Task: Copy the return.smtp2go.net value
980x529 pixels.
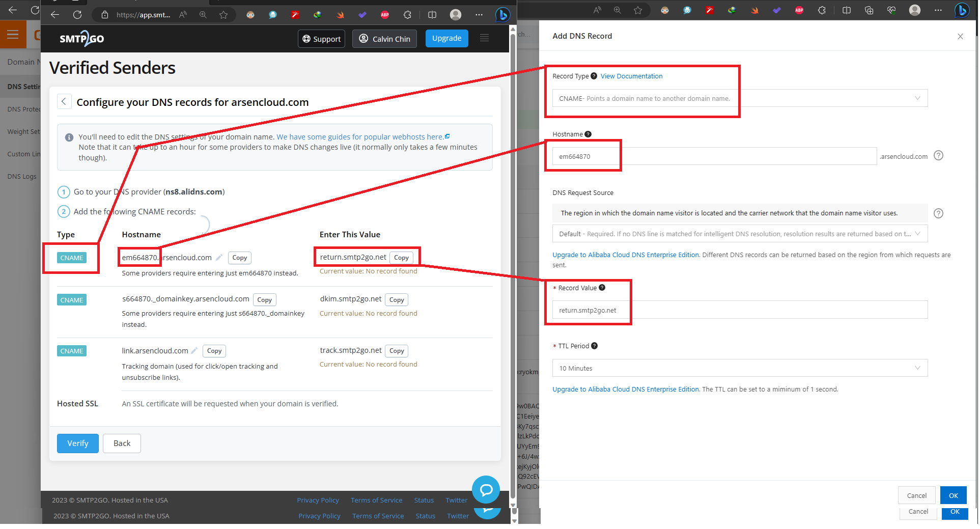Action: [401, 258]
